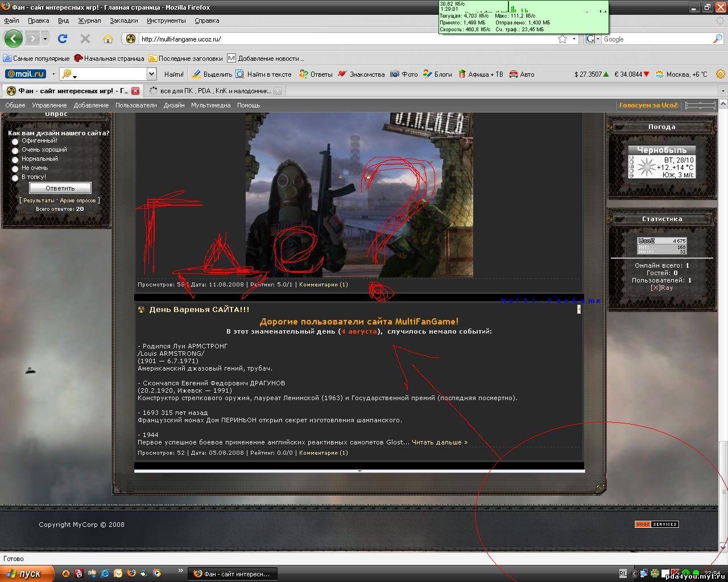
Task: Click RL language indicator in tray
Action: 623,573
